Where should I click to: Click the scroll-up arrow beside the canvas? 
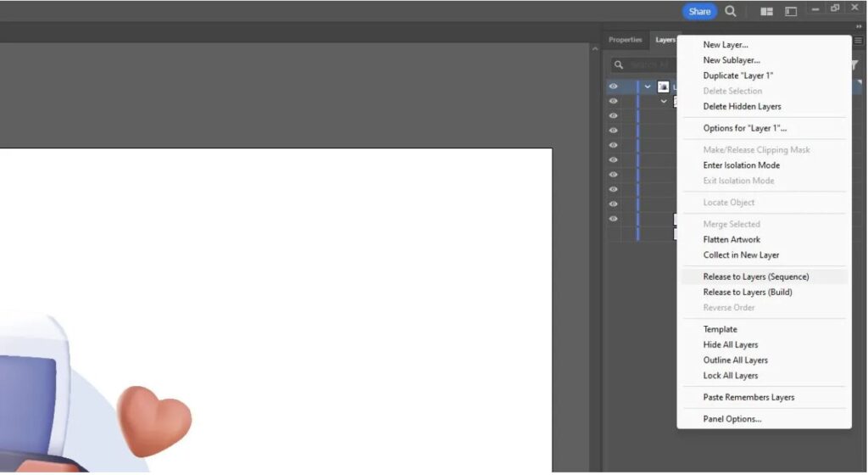[x=595, y=48]
